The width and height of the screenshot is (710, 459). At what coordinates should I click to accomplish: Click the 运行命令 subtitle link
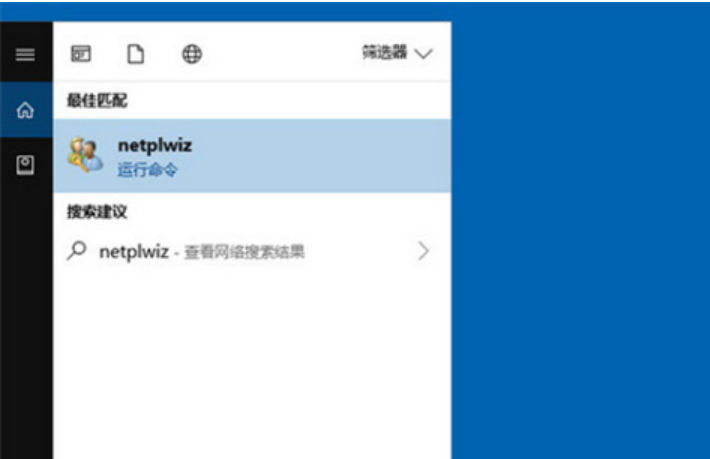[x=148, y=170]
